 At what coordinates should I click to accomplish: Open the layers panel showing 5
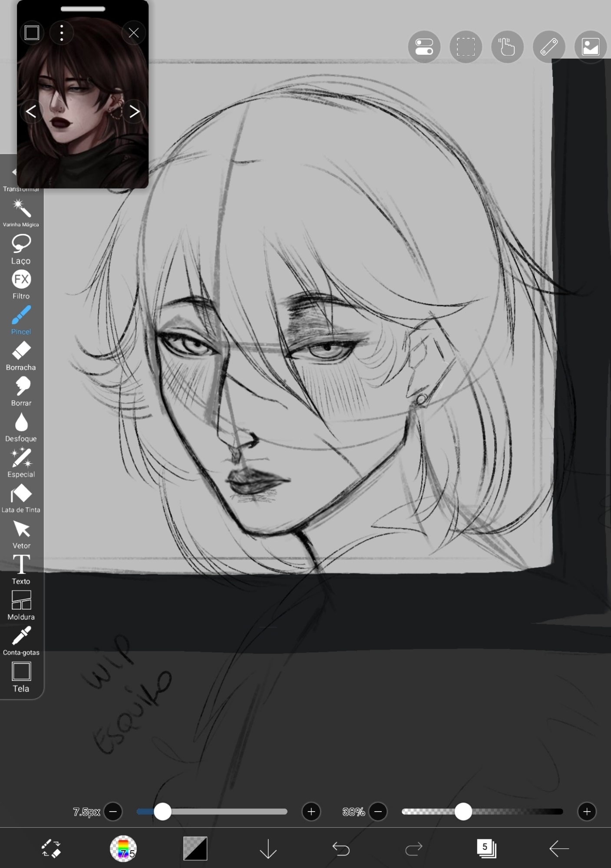486,848
